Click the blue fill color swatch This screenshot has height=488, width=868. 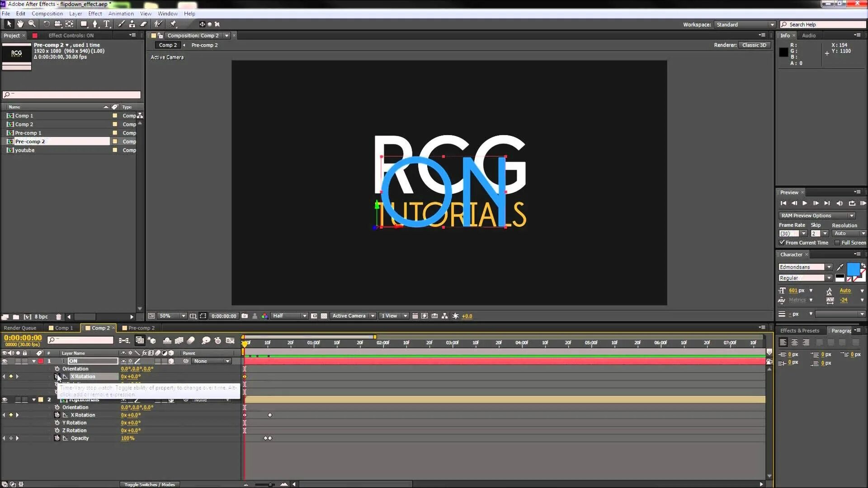tap(853, 269)
